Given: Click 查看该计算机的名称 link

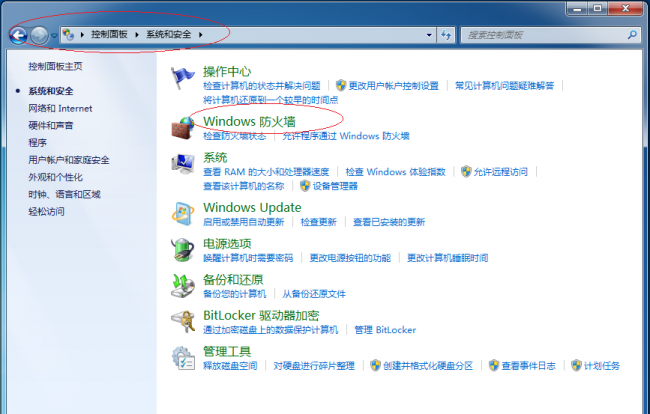Looking at the screenshot, I should coord(243,186).
